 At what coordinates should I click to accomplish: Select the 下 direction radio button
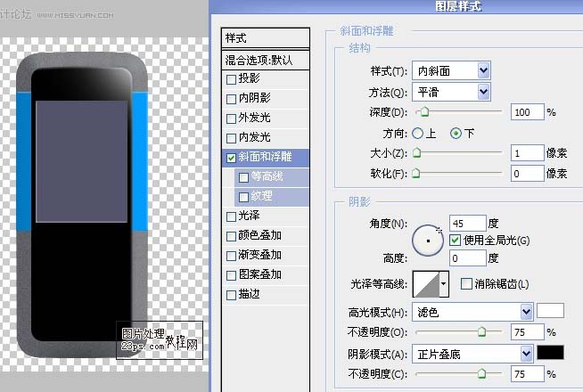456,133
